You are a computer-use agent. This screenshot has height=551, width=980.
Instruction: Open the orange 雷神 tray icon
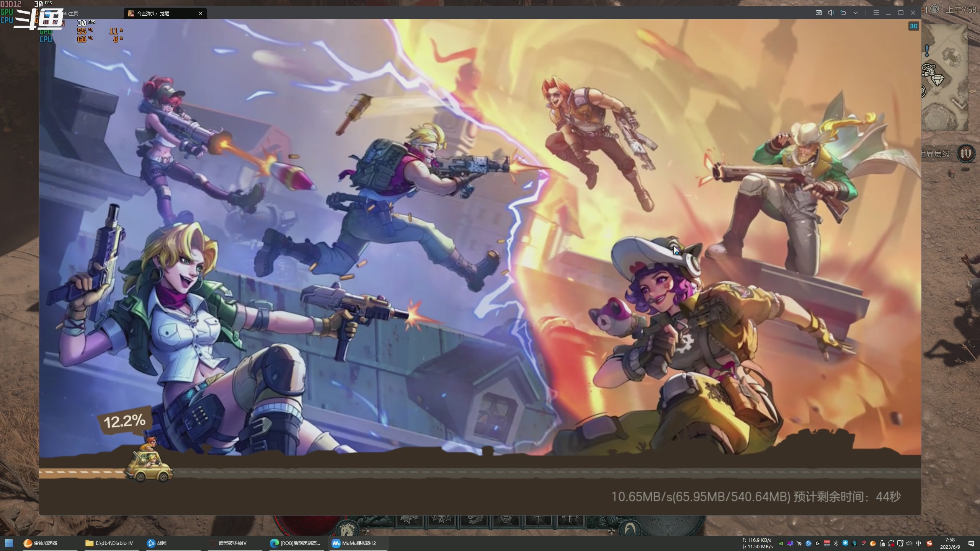(x=873, y=543)
